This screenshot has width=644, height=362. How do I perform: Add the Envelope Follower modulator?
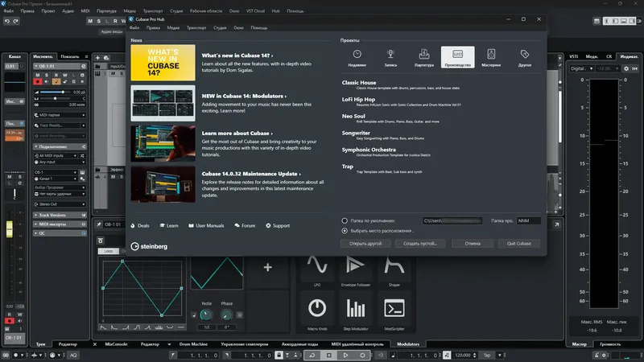pos(355,269)
